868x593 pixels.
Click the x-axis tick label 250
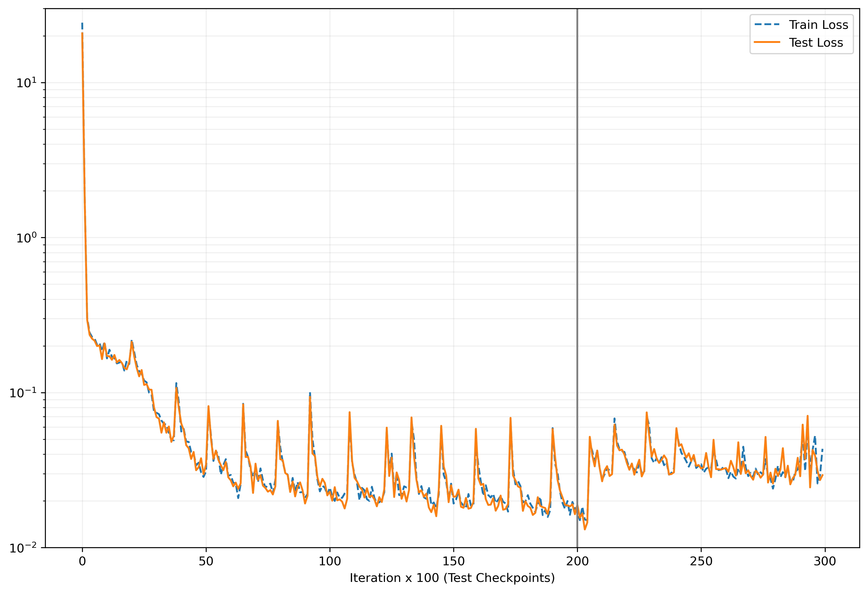click(x=701, y=561)
